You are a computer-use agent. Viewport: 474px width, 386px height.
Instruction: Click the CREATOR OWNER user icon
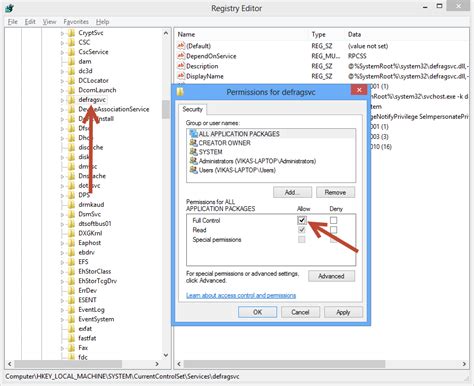point(193,143)
